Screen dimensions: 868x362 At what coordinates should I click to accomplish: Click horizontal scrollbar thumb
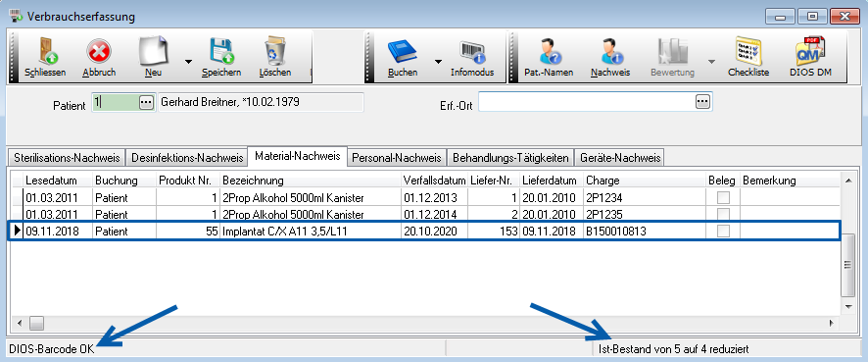coord(36,323)
